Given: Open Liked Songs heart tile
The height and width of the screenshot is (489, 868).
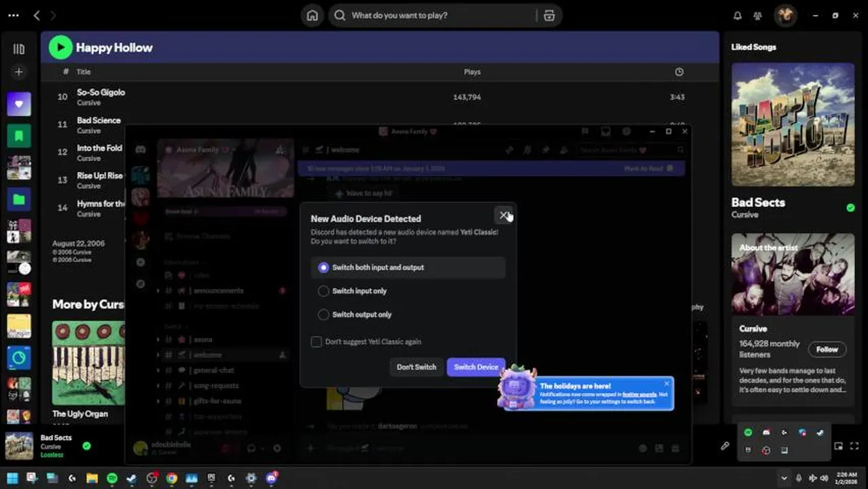Looking at the screenshot, I should 19,104.
